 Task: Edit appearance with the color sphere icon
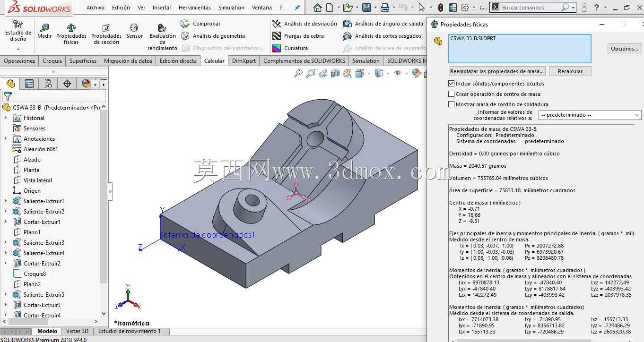(x=416, y=73)
